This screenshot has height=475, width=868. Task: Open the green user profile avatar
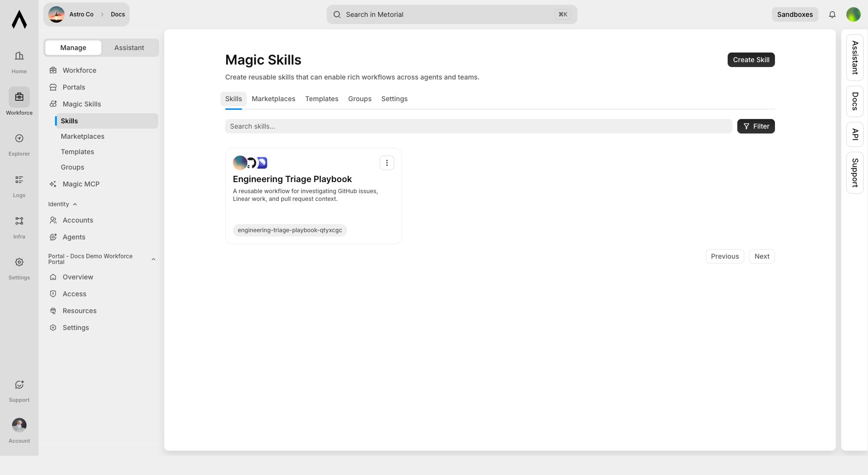tap(854, 14)
